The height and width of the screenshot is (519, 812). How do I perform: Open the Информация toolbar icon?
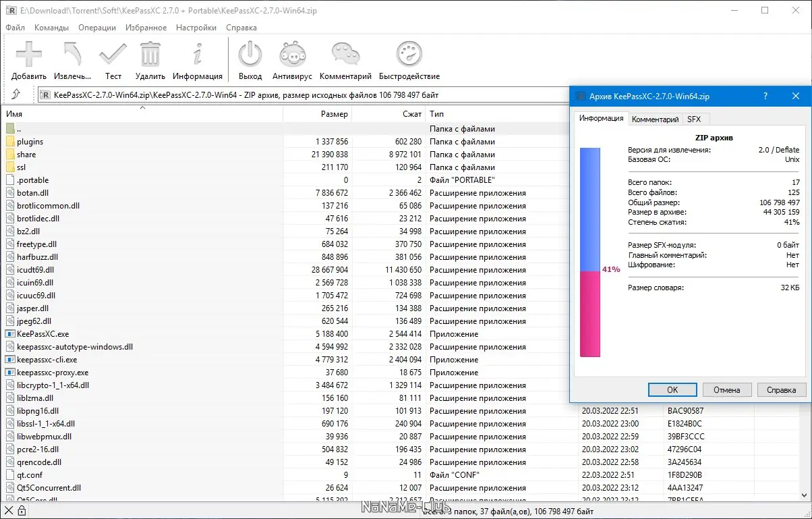198,55
